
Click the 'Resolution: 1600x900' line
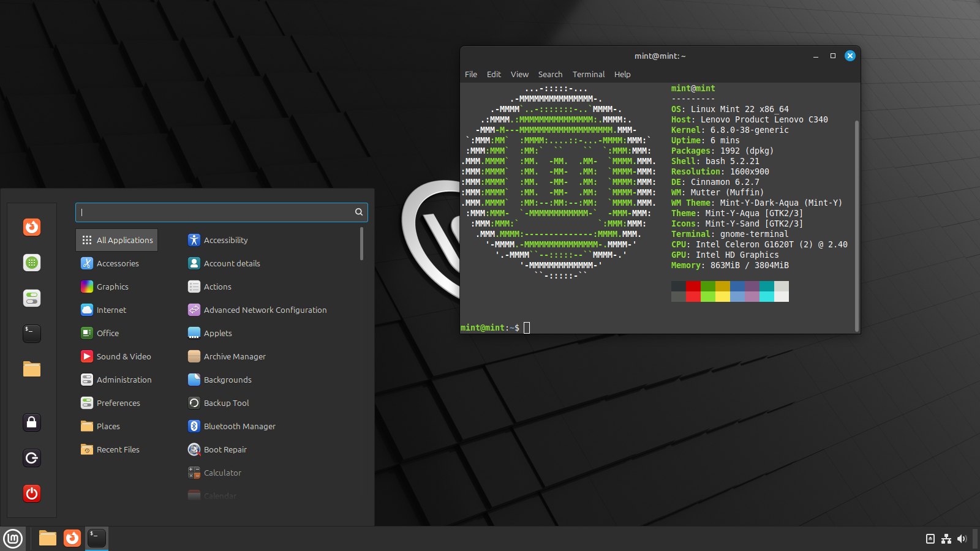pyautogui.click(x=720, y=172)
